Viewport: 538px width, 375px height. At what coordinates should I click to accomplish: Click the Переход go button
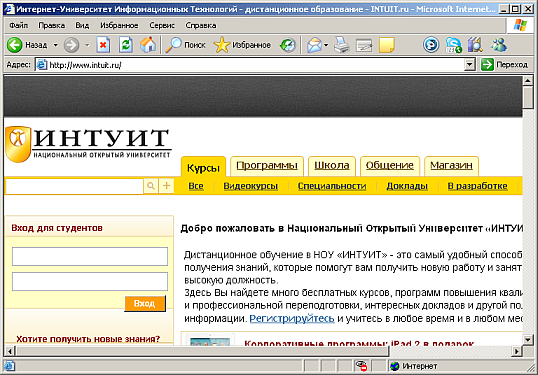tap(504, 65)
